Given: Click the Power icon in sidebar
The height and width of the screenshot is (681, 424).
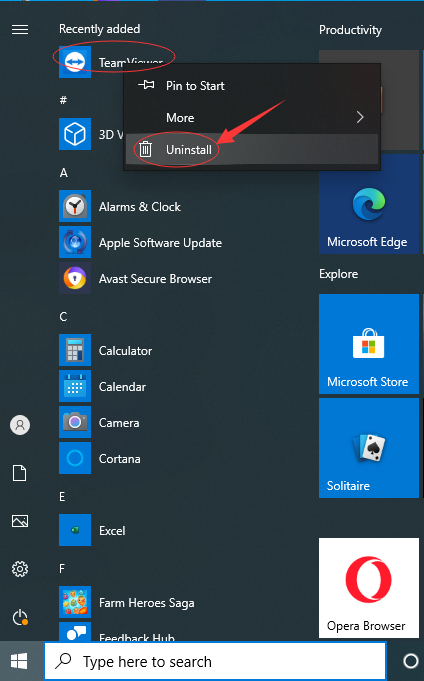Looking at the screenshot, I should (20, 617).
